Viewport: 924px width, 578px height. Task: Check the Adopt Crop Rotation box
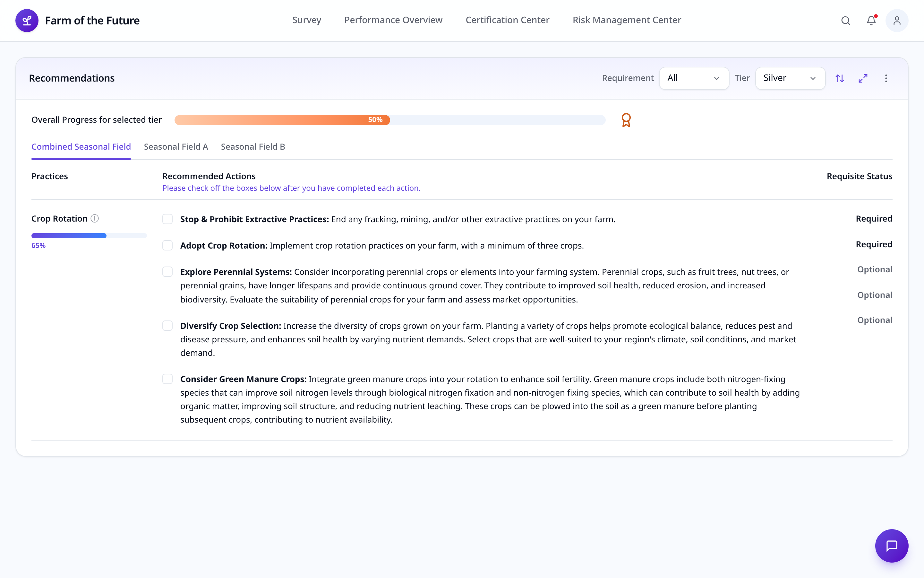tap(167, 245)
